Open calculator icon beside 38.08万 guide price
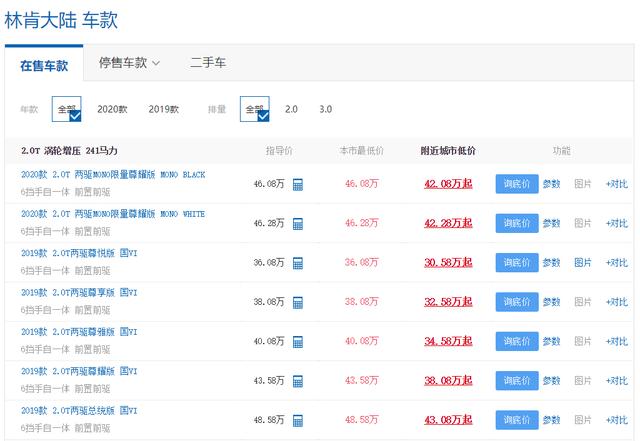Screen dimensions: 640x441 pyautogui.click(x=298, y=303)
